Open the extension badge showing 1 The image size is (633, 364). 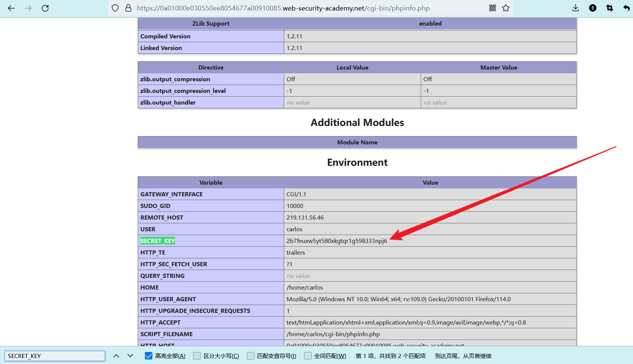(593, 8)
